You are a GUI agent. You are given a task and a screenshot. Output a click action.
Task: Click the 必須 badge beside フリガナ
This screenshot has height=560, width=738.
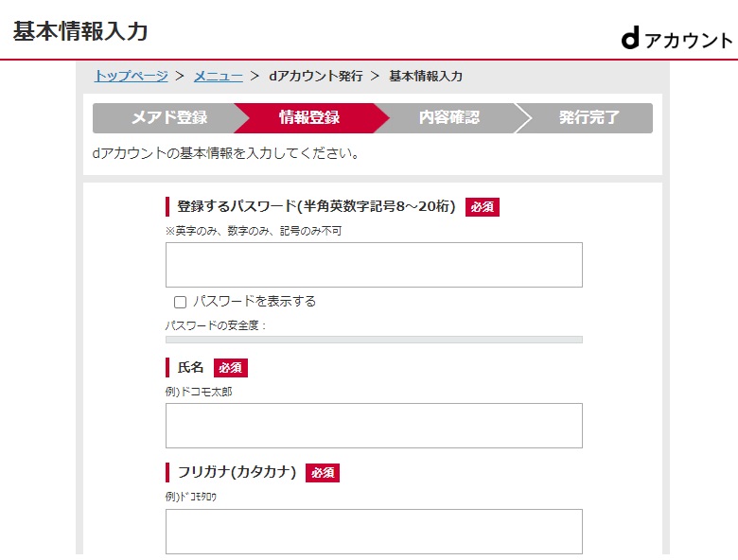click(323, 472)
